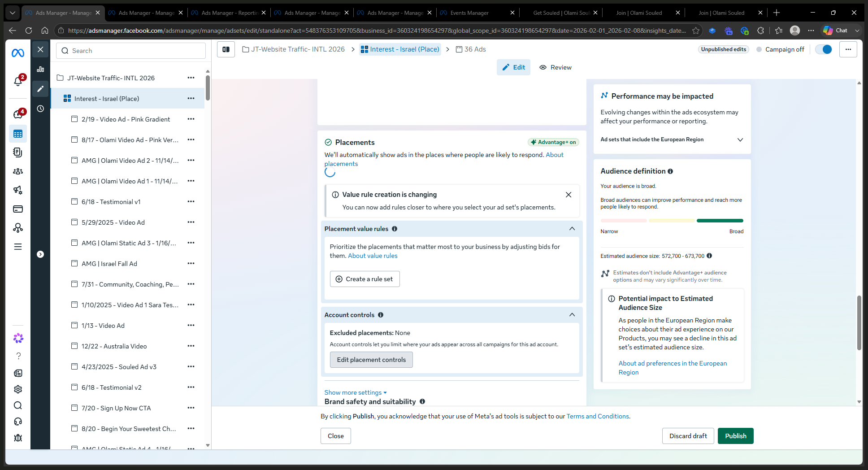Open more options for AMG | Israel Fall Ad
This screenshot has width=868, height=470.
(x=191, y=264)
